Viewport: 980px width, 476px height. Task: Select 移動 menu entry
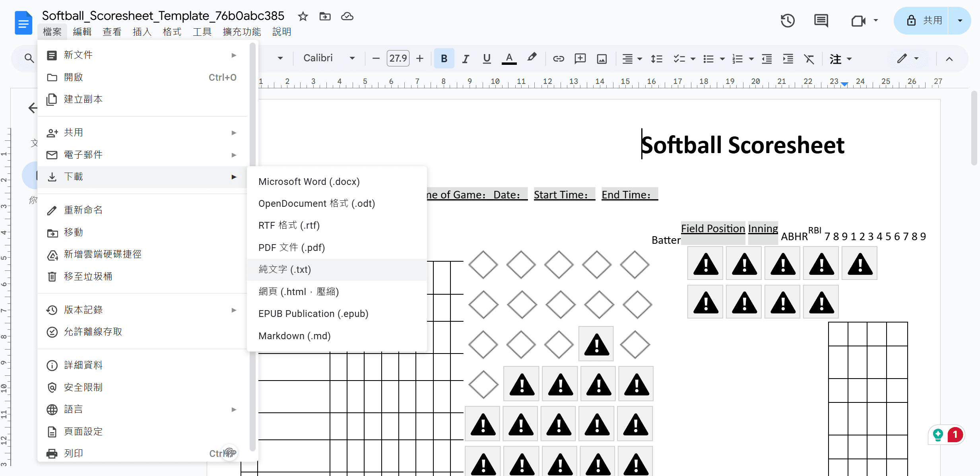[x=142, y=232]
